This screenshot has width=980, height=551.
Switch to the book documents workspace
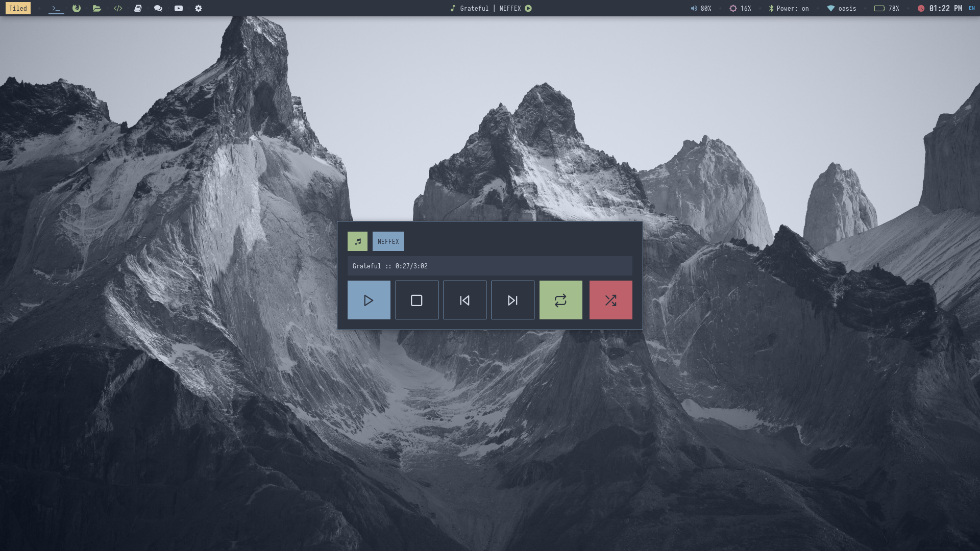click(138, 8)
